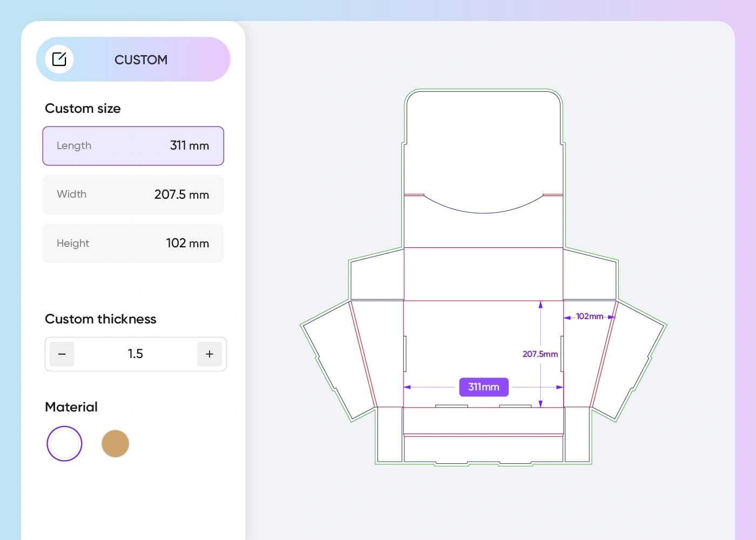Select the white cardboard material swatch
The image size is (756, 540).
point(64,443)
